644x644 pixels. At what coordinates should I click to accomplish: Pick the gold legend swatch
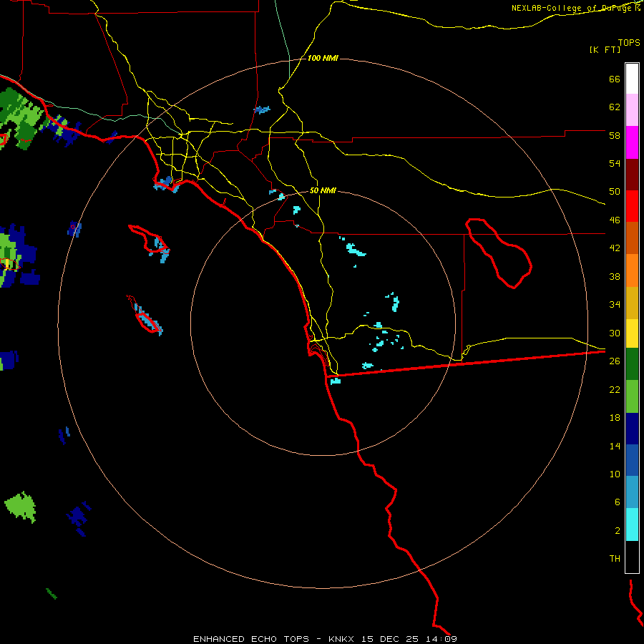coord(632,303)
